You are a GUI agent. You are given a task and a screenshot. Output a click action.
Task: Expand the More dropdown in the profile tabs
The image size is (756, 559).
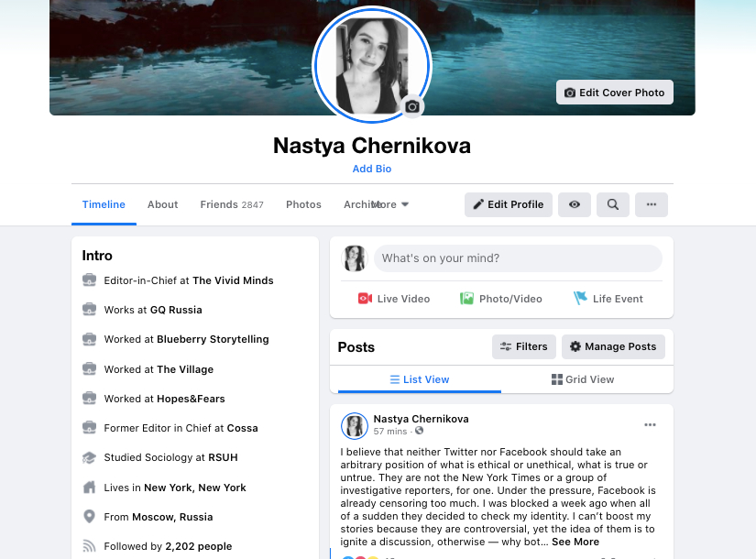pyautogui.click(x=390, y=204)
